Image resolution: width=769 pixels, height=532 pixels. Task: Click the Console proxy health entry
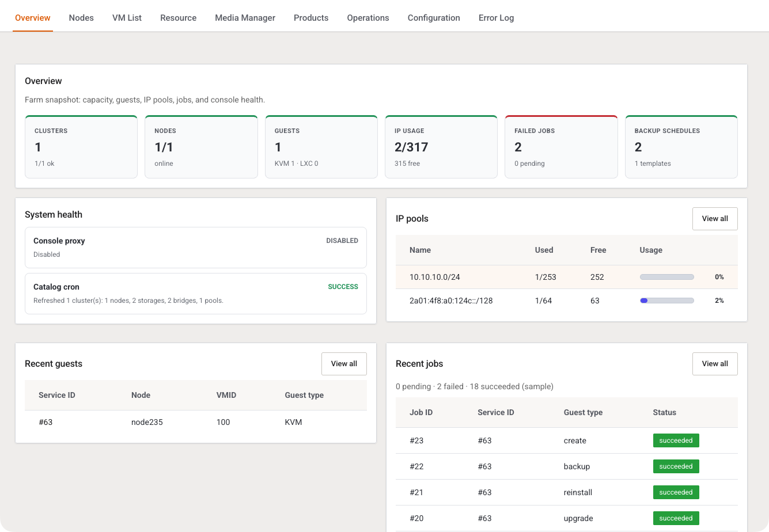click(x=196, y=248)
